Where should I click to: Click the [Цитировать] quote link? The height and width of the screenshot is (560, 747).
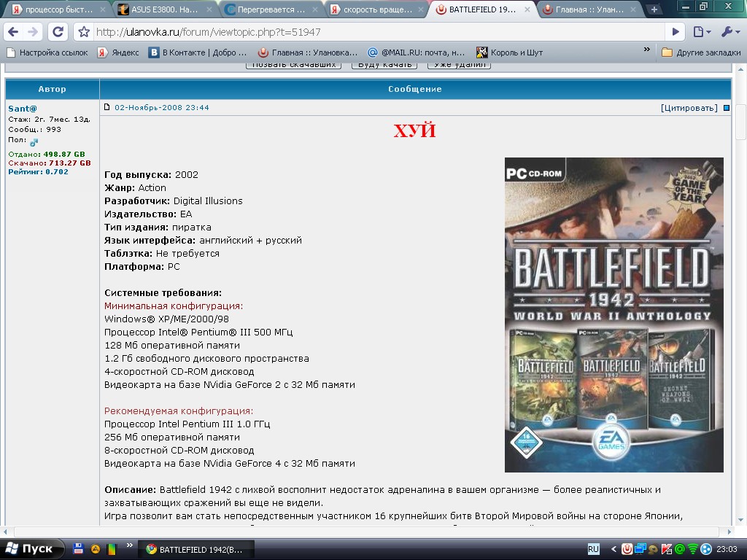[x=689, y=108]
